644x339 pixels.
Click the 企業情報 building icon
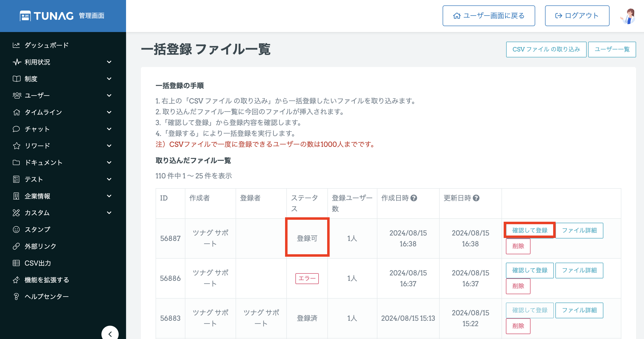16,196
